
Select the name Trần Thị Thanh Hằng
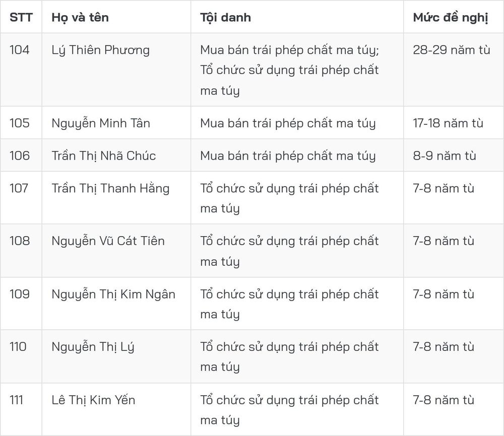[x=110, y=188]
